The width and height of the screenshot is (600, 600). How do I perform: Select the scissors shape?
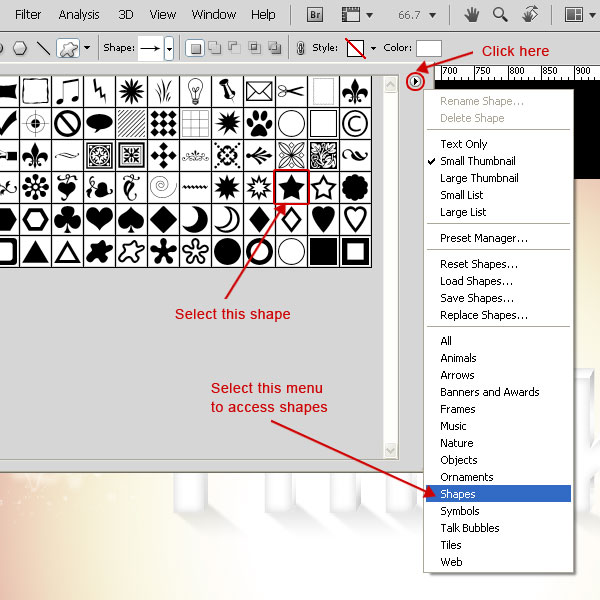pyautogui.click(x=291, y=91)
